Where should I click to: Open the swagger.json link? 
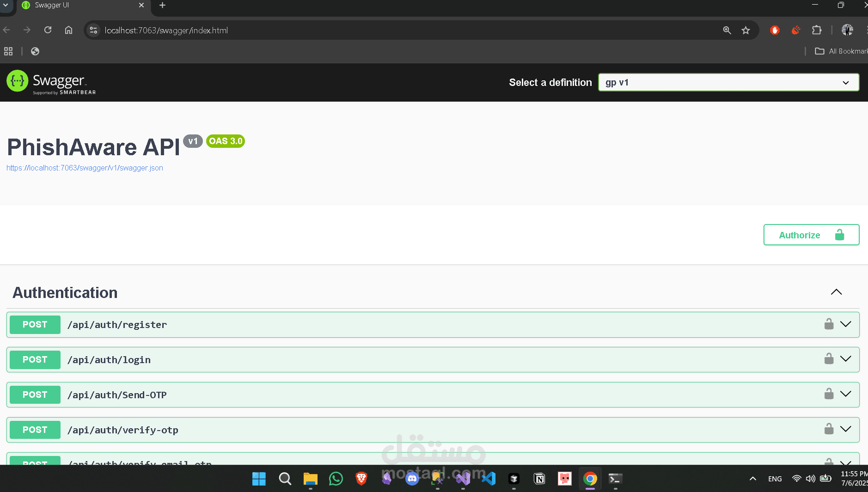pyautogui.click(x=85, y=168)
